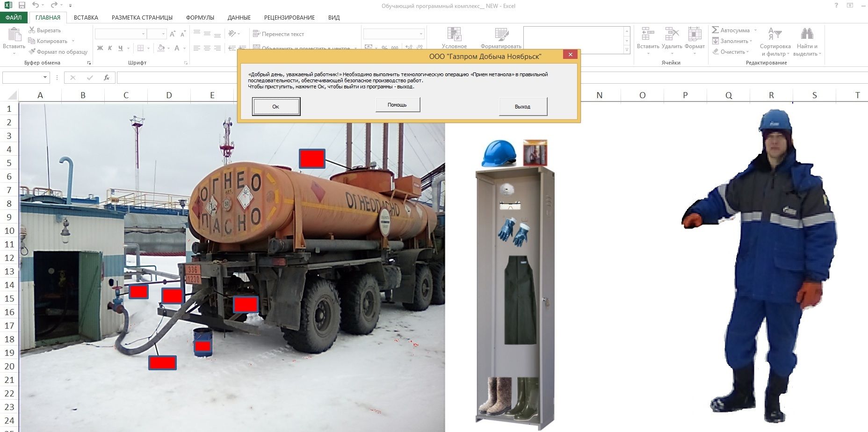Switch to the ГЛАВНАЯ tab
868x432 pixels.
48,17
